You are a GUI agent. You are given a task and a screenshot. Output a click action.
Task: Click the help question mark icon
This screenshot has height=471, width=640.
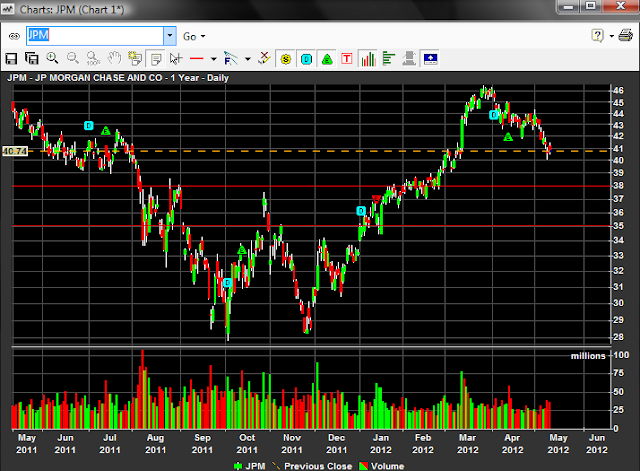click(x=597, y=36)
